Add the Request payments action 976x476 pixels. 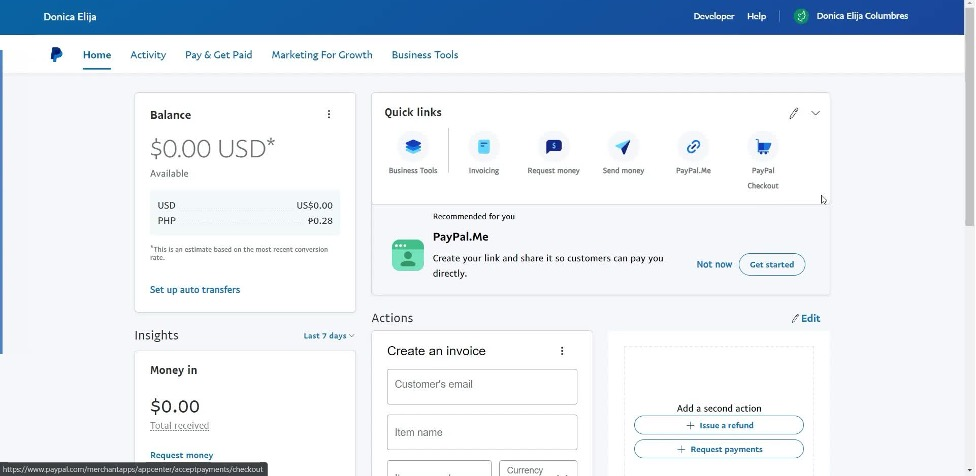coord(719,449)
